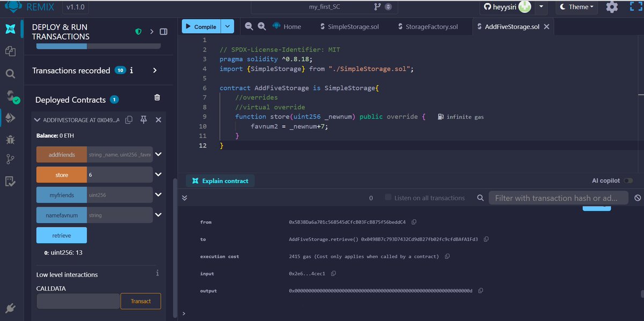
Task: Open Remix settings gear icon
Action: point(612,7)
